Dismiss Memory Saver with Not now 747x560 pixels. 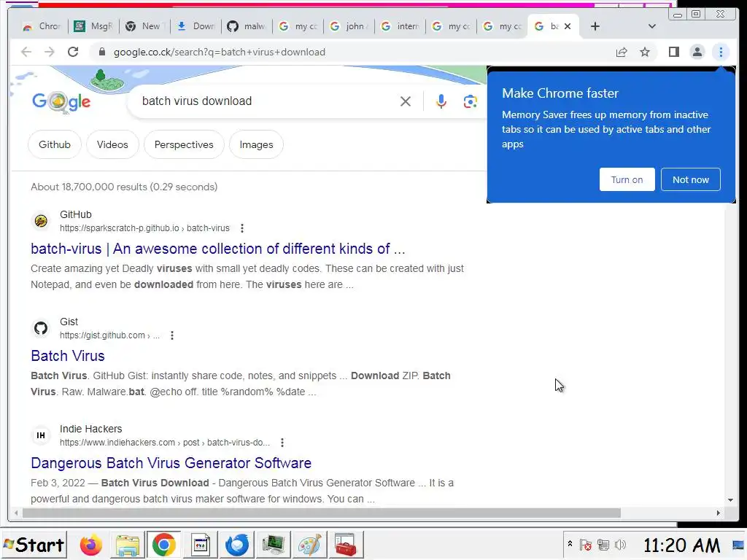(x=690, y=179)
